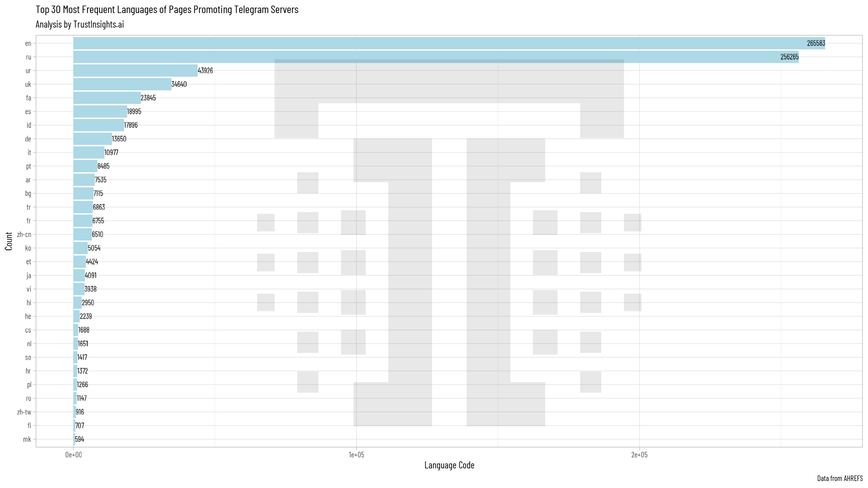Select the 'ru' language bar
This screenshot has height=488, width=868.
(x=436, y=57)
